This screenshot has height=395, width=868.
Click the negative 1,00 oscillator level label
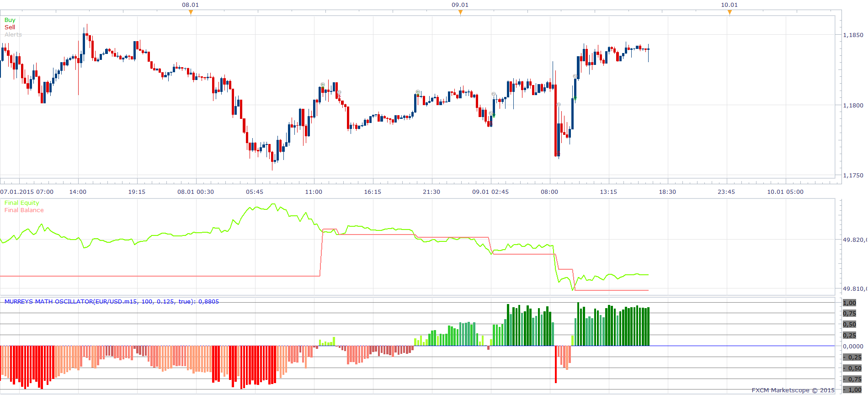pyautogui.click(x=852, y=390)
